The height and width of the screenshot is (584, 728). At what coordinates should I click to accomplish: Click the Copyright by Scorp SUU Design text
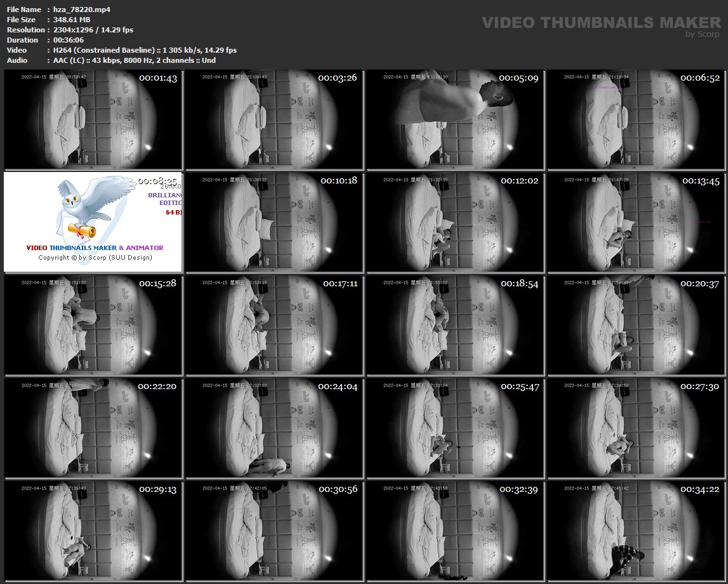(x=95, y=258)
